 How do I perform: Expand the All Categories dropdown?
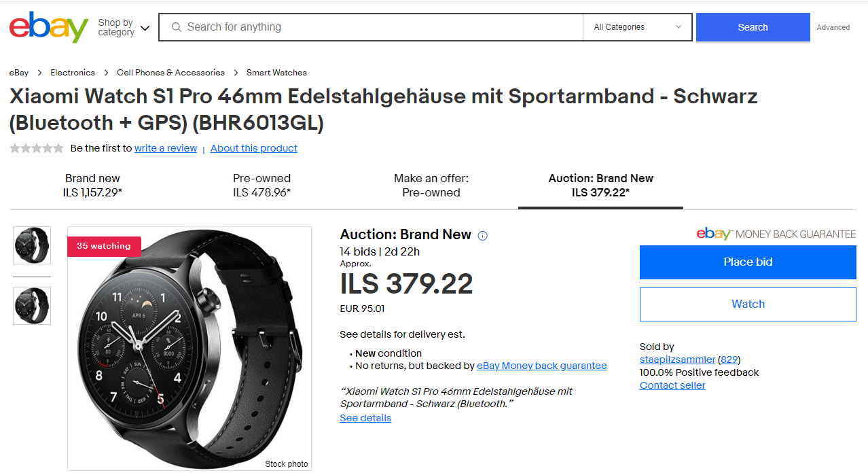[637, 27]
